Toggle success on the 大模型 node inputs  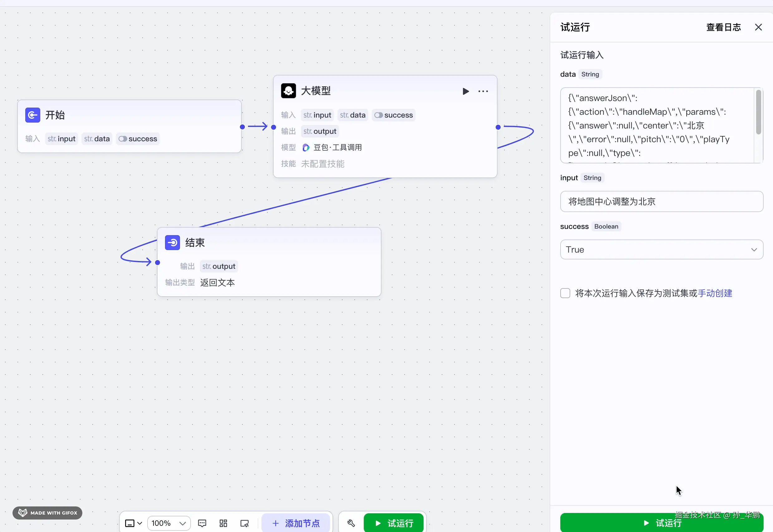(x=379, y=115)
